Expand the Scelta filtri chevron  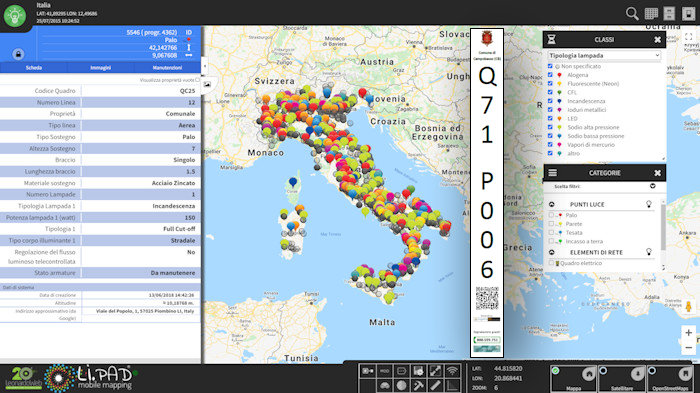click(652, 186)
